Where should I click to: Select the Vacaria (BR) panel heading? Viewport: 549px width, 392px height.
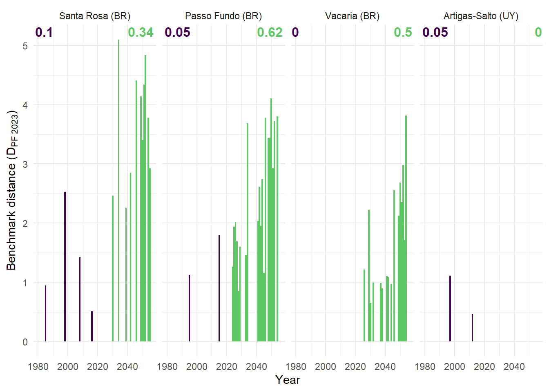click(352, 16)
